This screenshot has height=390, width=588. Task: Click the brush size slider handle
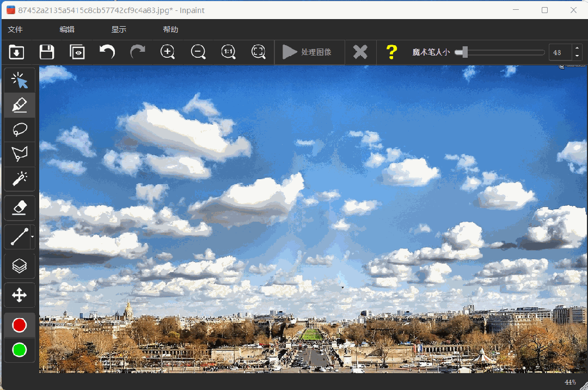[464, 52]
